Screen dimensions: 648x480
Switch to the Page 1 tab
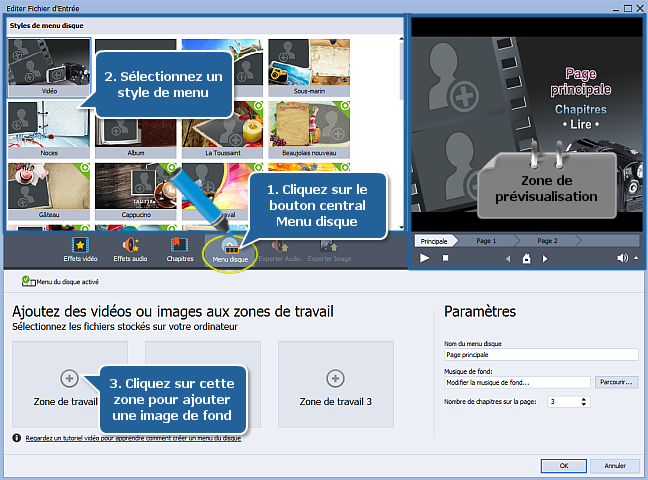[486, 241]
